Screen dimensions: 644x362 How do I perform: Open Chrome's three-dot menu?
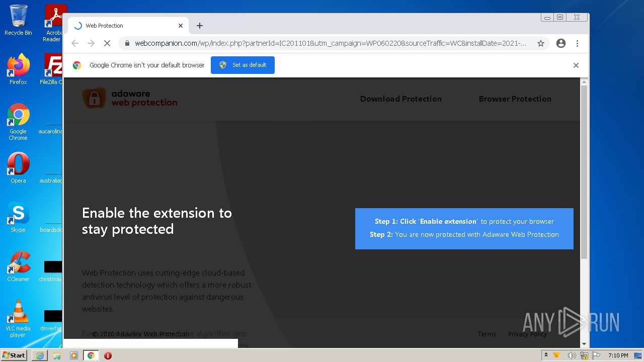(577, 43)
